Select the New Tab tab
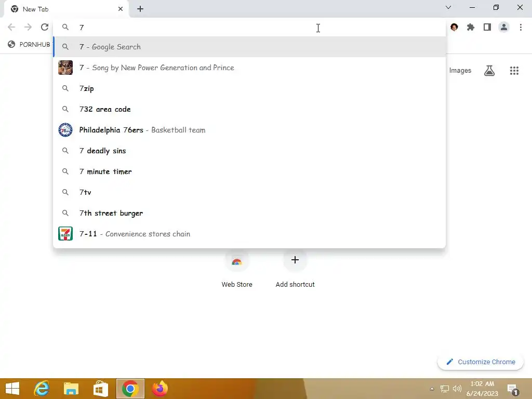The image size is (532, 399). click(66, 9)
